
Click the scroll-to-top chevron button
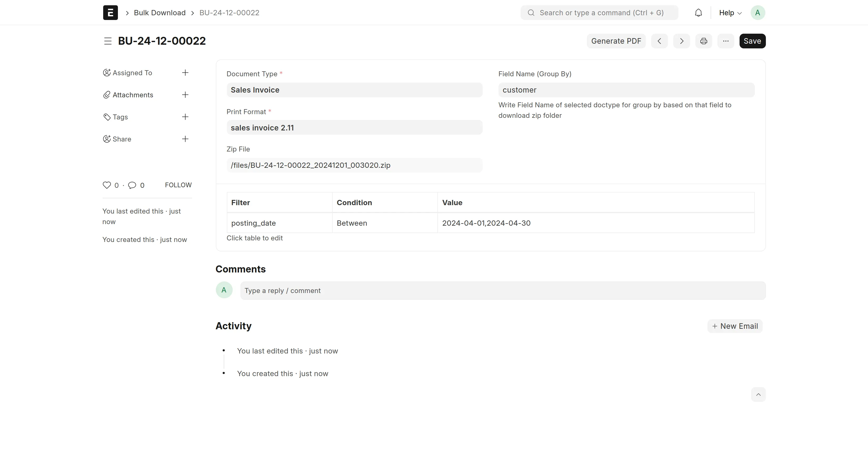click(x=758, y=394)
